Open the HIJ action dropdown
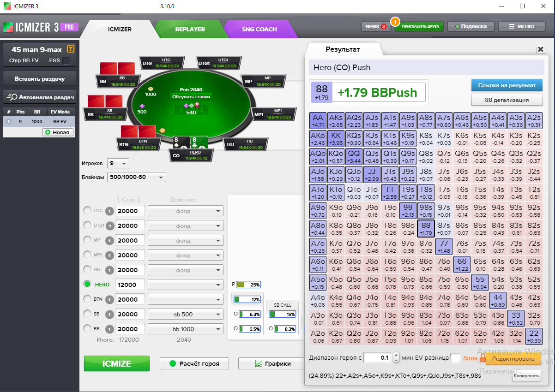The width and height of the screenshot is (555, 392). click(186, 270)
